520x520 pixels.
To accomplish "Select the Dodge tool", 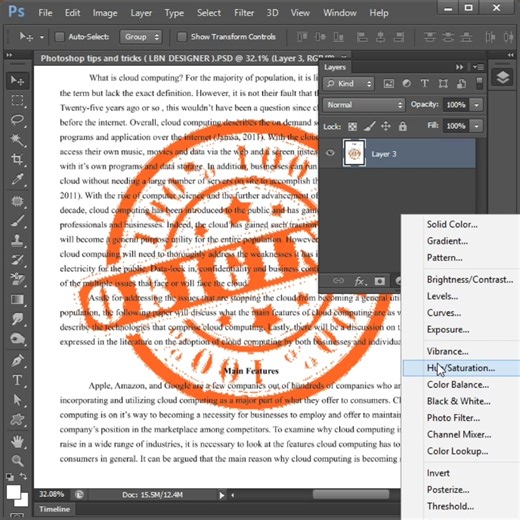I will (17, 339).
